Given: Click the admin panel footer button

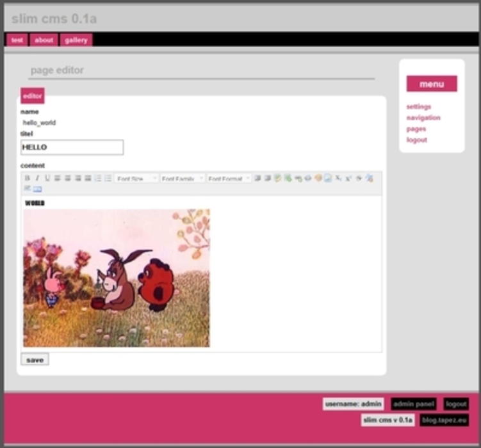Looking at the screenshot, I should [x=414, y=404].
